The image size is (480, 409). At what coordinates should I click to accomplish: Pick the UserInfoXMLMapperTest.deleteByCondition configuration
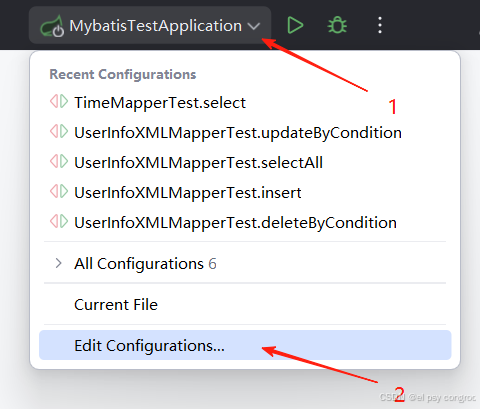pyautogui.click(x=245, y=222)
